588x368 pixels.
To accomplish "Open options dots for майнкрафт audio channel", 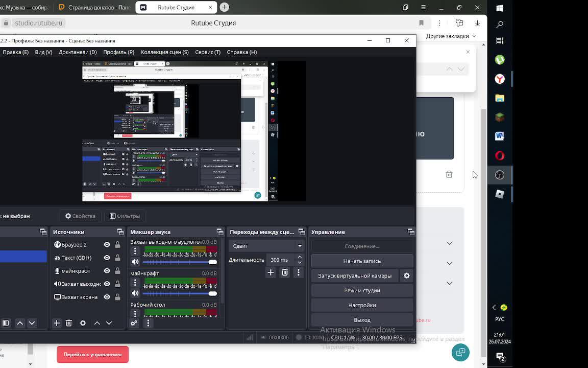I will [x=135, y=283].
